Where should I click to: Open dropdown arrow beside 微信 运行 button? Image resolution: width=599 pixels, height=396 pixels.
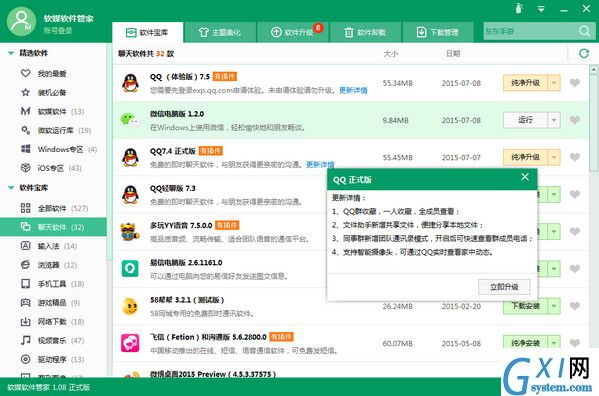point(554,120)
